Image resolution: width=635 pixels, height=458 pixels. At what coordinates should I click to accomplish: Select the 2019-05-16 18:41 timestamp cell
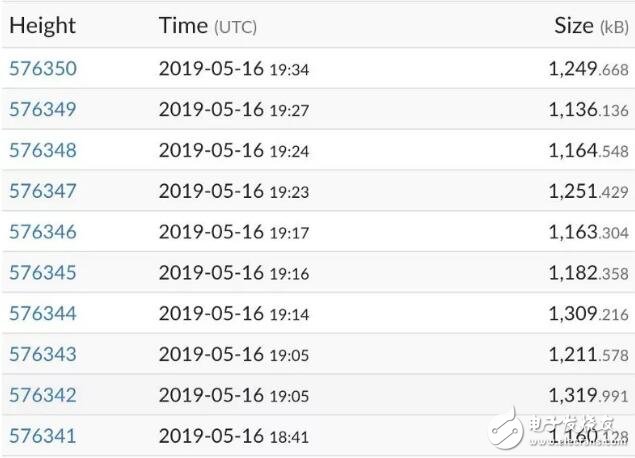pos(234,436)
